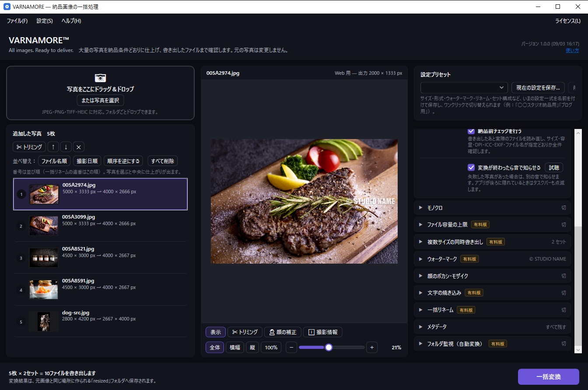Screen dimensions: 588x390
Task: Open the 使い方 help link
Action: (x=572, y=50)
